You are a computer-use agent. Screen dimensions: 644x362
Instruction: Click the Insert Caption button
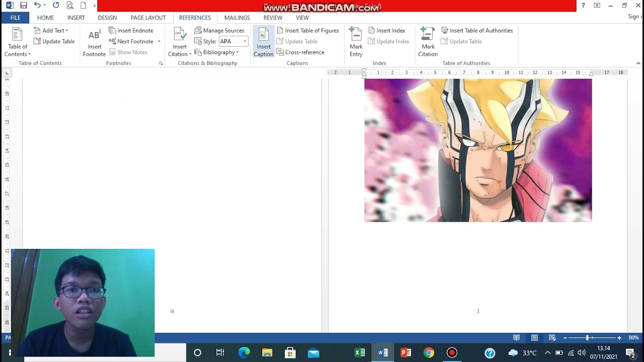(264, 42)
